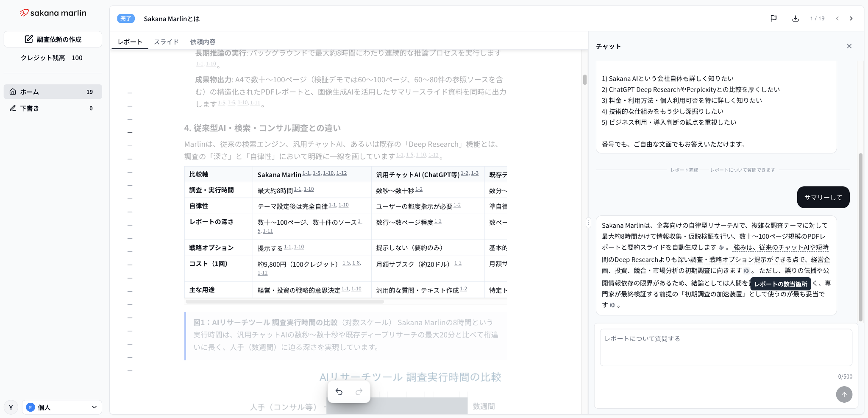Click the レポートについて質問する input field

[726, 347]
